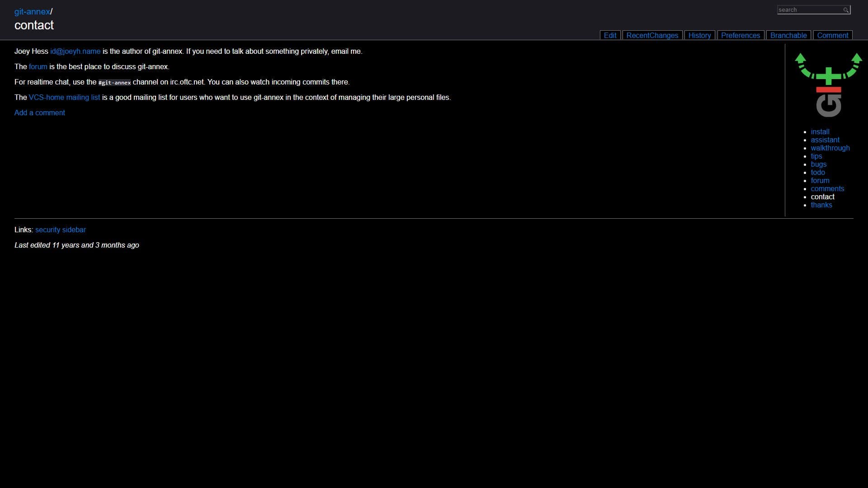Open the security backlink
868x488 pixels.
pyautogui.click(x=47, y=230)
